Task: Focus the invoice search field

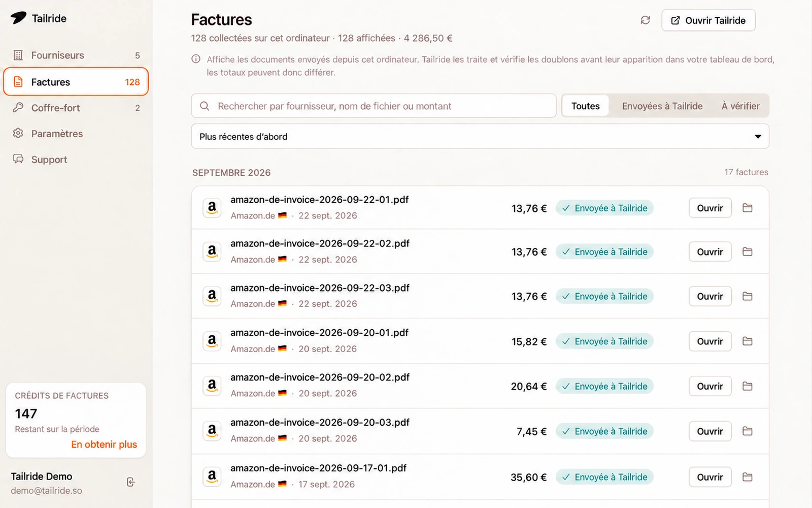Action: 374,106
